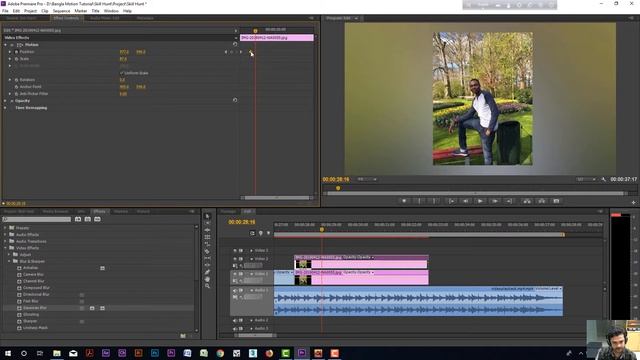This screenshot has width=640, height=360.
Task: Toggle Scale stopwatch animation
Action: coord(16,59)
